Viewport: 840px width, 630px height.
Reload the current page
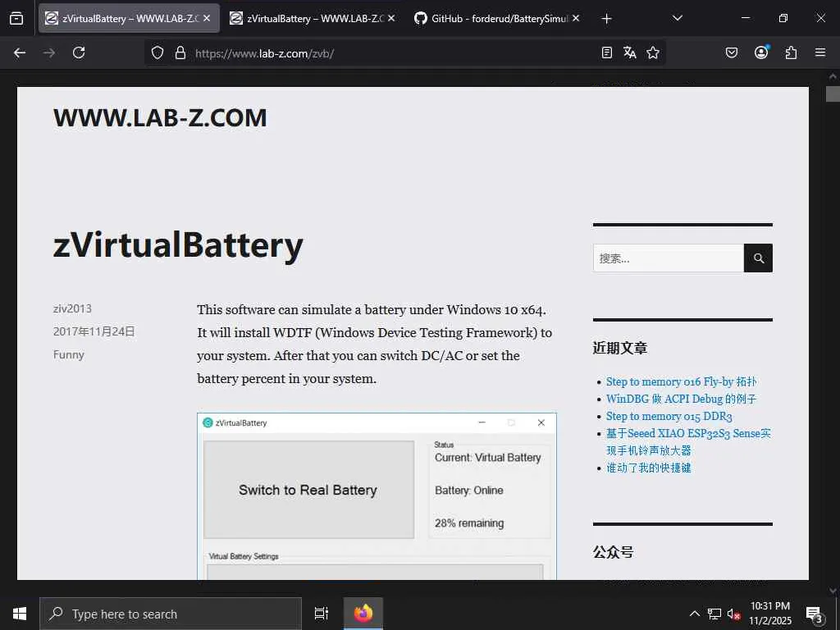[79, 52]
